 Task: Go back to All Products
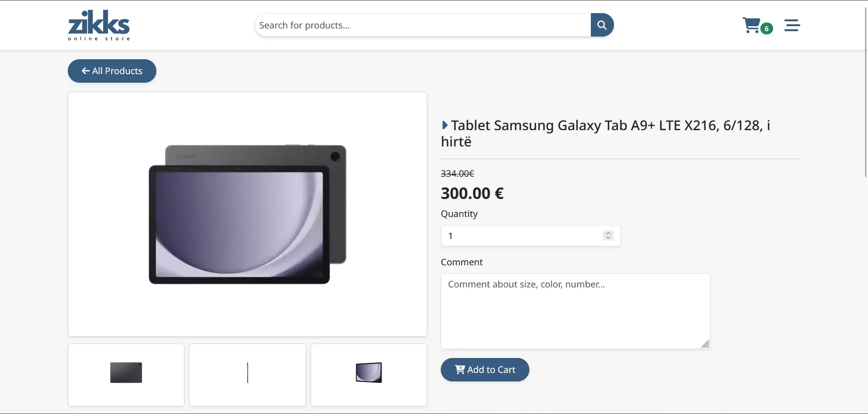pos(112,71)
